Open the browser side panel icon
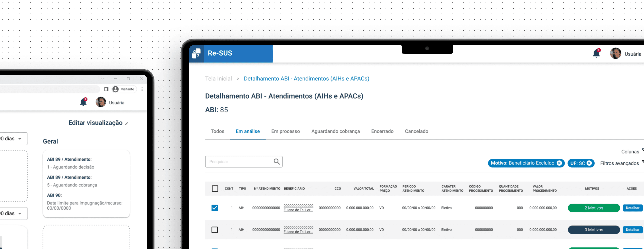The image size is (644, 249). [106, 89]
